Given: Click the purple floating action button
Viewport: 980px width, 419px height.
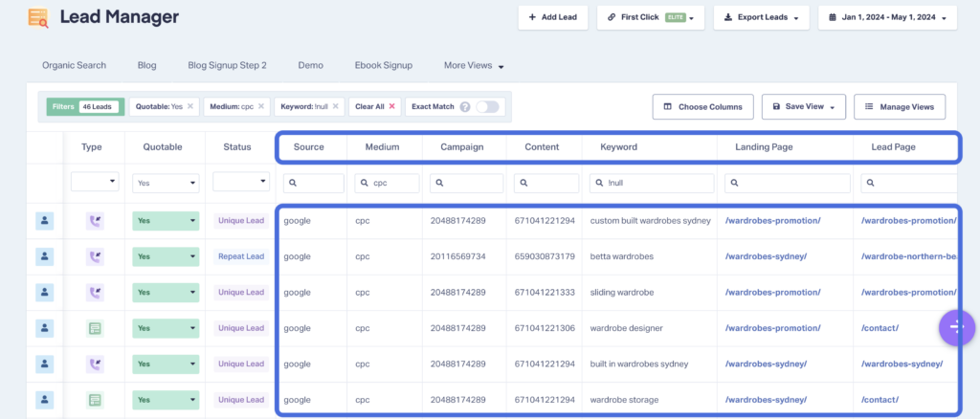Looking at the screenshot, I should (957, 326).
